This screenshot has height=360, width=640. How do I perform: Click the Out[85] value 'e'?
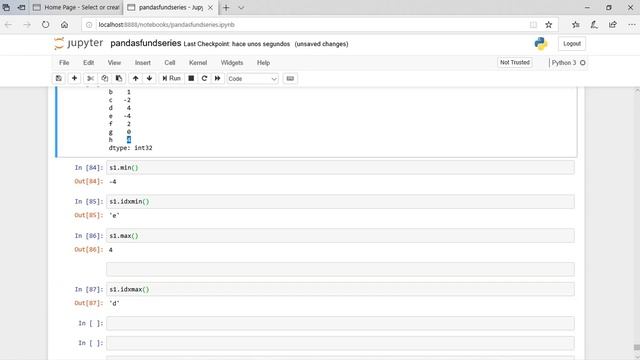(115, 216)
